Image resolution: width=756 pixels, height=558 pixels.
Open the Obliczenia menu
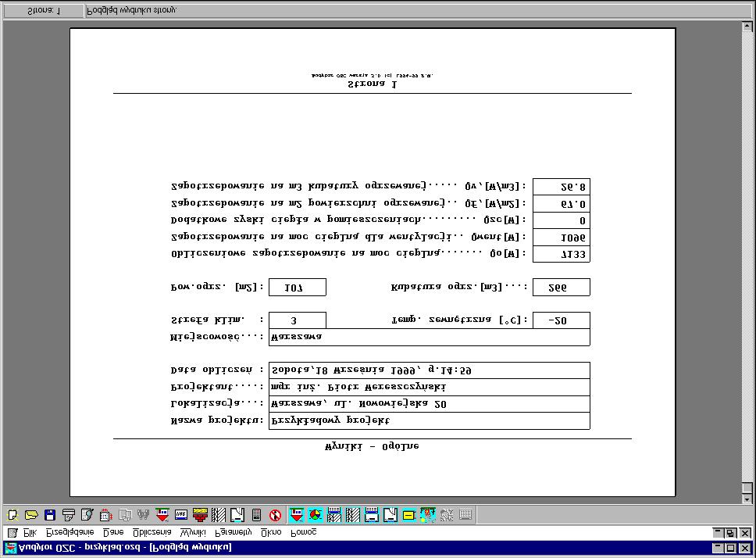[152, 532]
